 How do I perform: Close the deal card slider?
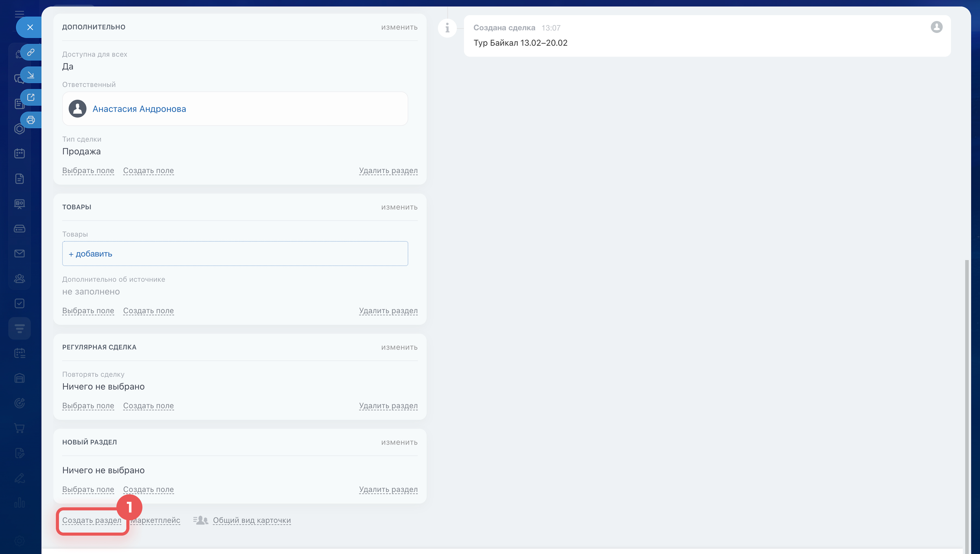[30, 27]
